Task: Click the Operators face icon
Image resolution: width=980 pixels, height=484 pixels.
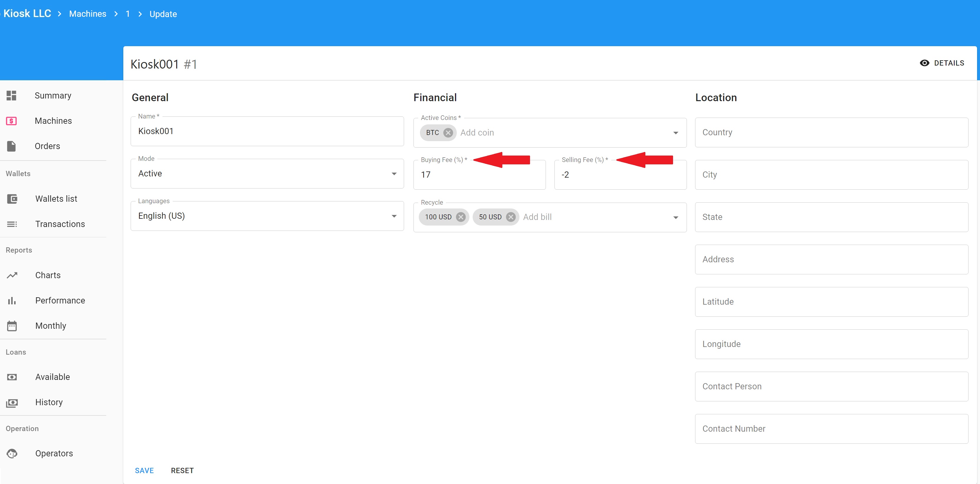Action: 12,453
